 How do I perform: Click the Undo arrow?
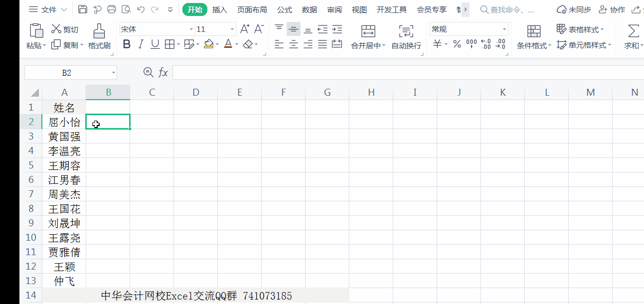tap(141, 9)
